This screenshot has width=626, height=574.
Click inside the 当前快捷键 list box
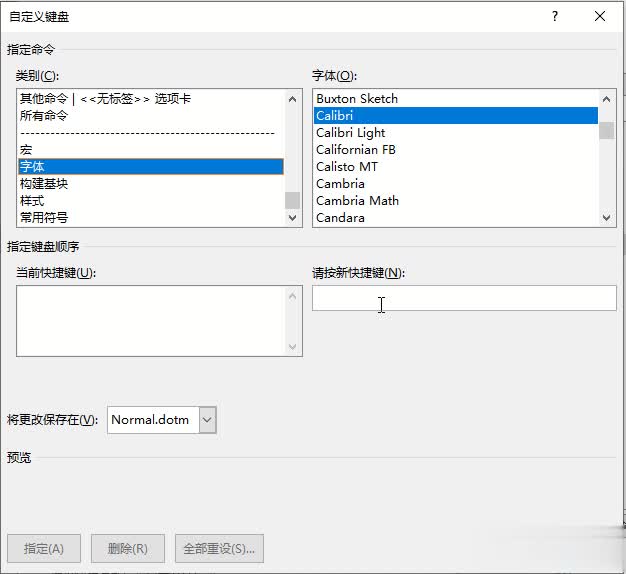(159, 321)
